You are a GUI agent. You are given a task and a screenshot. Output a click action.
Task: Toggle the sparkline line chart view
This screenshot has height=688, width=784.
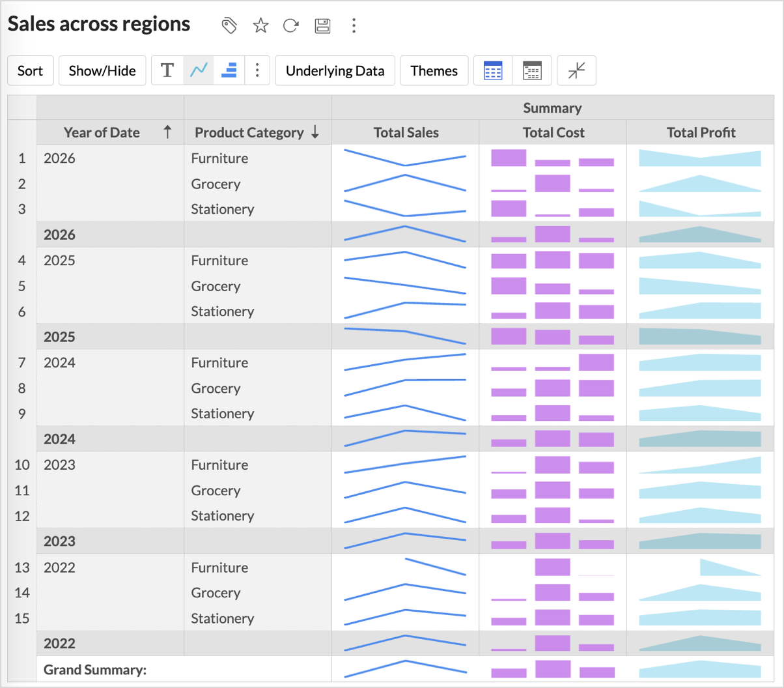(x=199, y=70)
